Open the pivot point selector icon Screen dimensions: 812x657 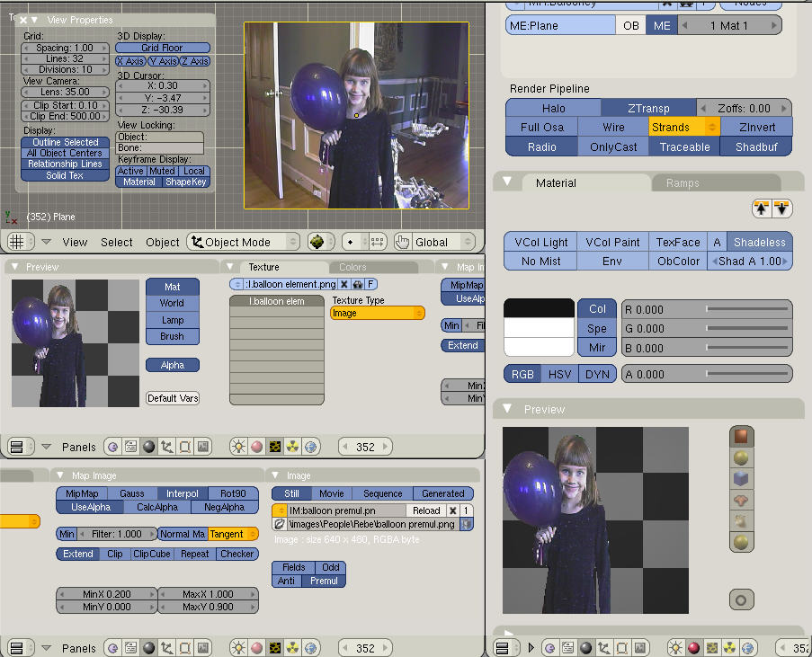pyautogui.click(x=354, y=242)
